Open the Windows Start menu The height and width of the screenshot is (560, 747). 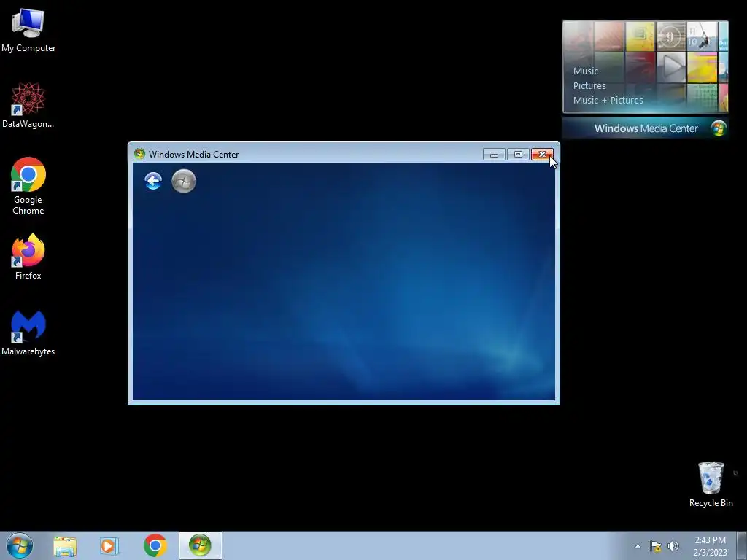tap(20, 545)
